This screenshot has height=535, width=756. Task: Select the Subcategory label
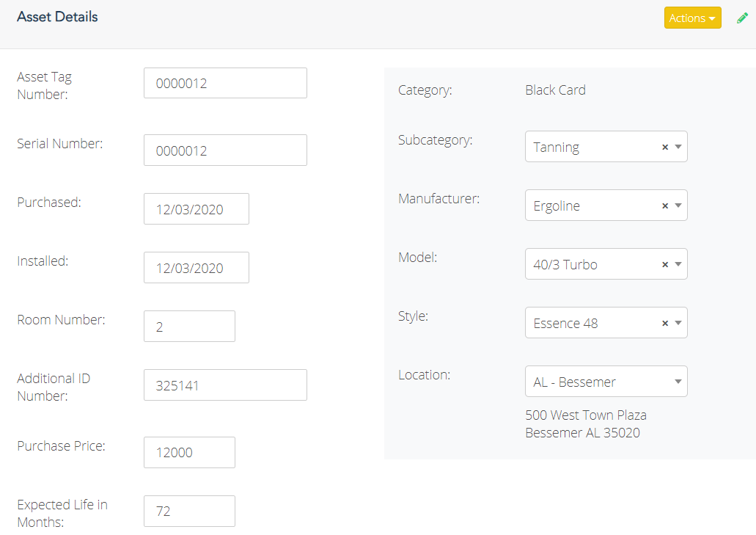tap(436, 140)
